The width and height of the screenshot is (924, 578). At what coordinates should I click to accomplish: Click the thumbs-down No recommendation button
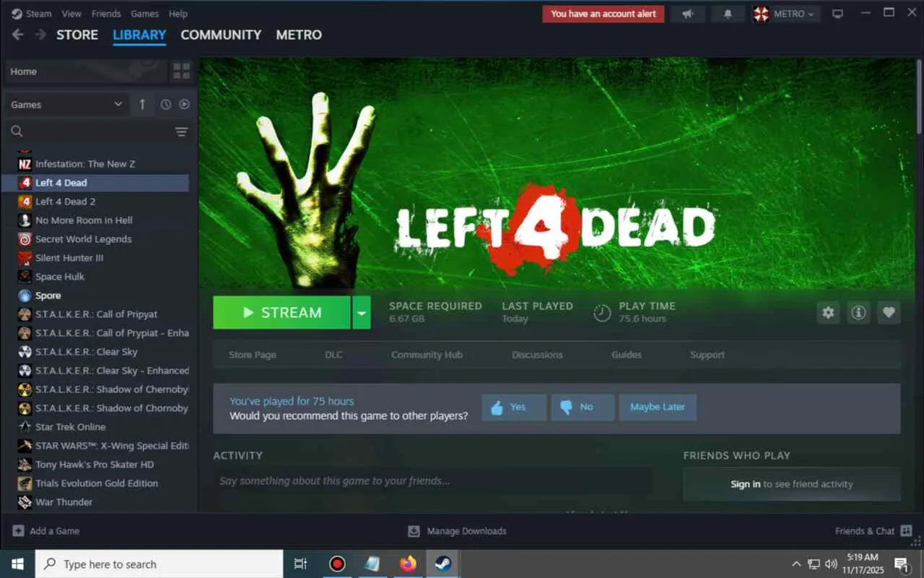coord(583,407)
